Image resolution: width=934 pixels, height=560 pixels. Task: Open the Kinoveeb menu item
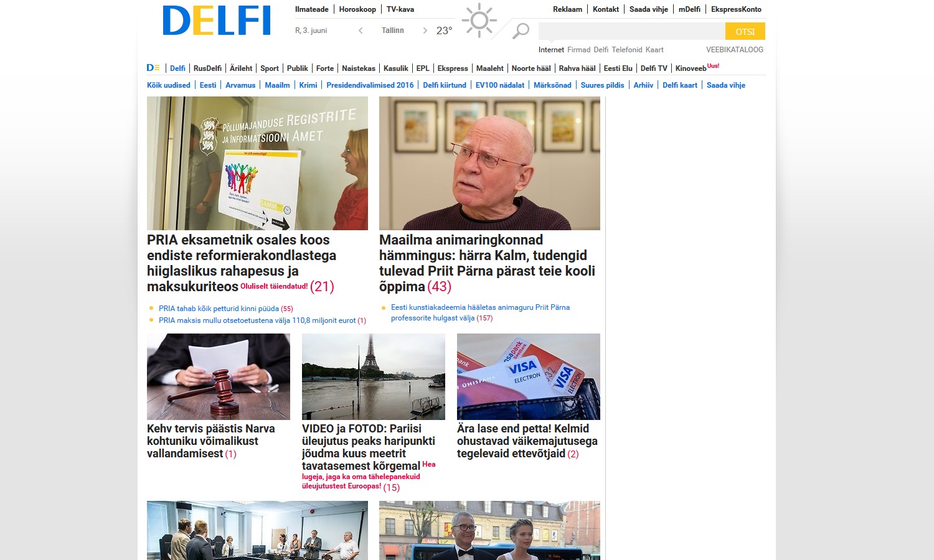(x=691, y=68)
